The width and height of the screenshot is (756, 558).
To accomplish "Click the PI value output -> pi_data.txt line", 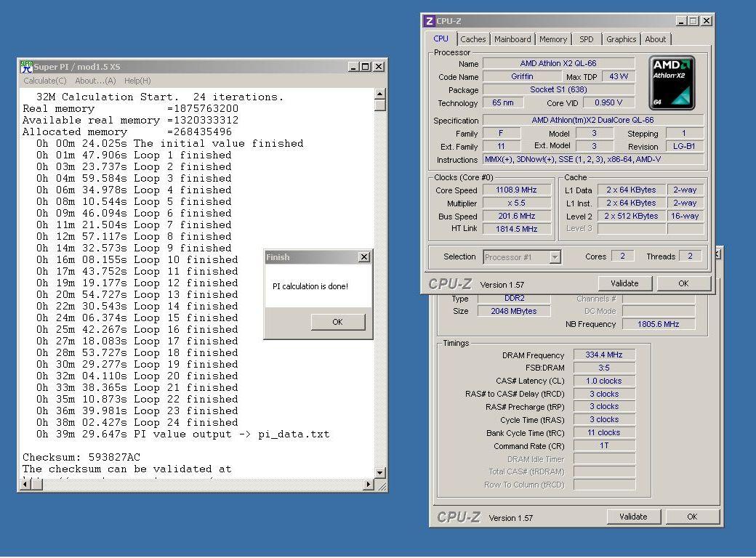I will pos(182,434).
